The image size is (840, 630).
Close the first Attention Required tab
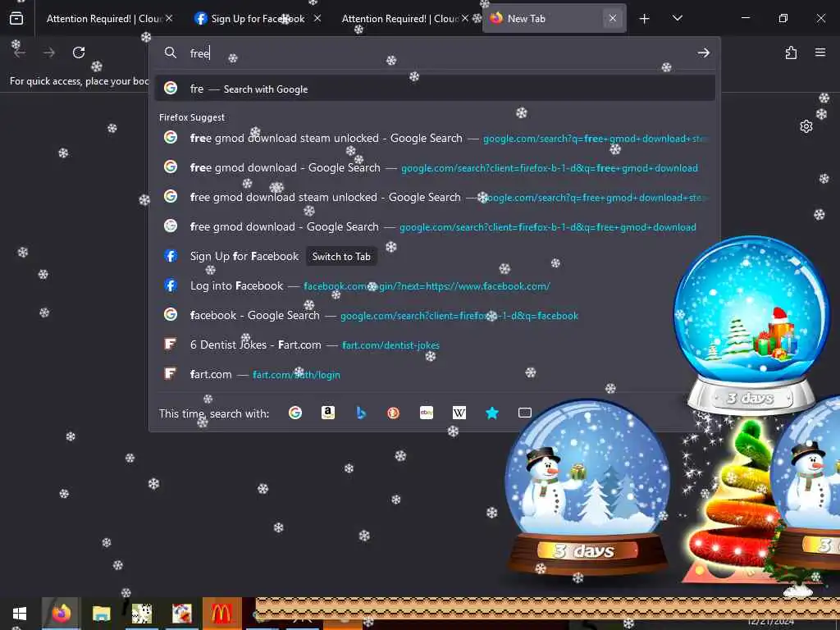169,19
